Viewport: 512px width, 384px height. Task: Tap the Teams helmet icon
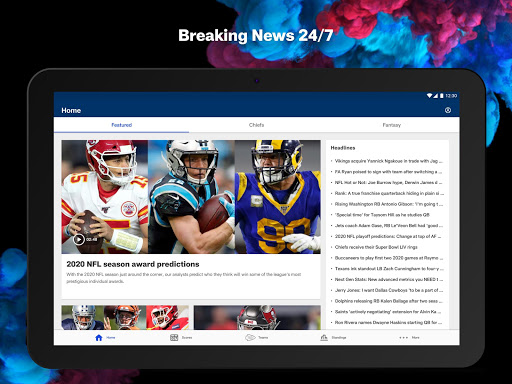pyautogui.click(x=250, y=338)
